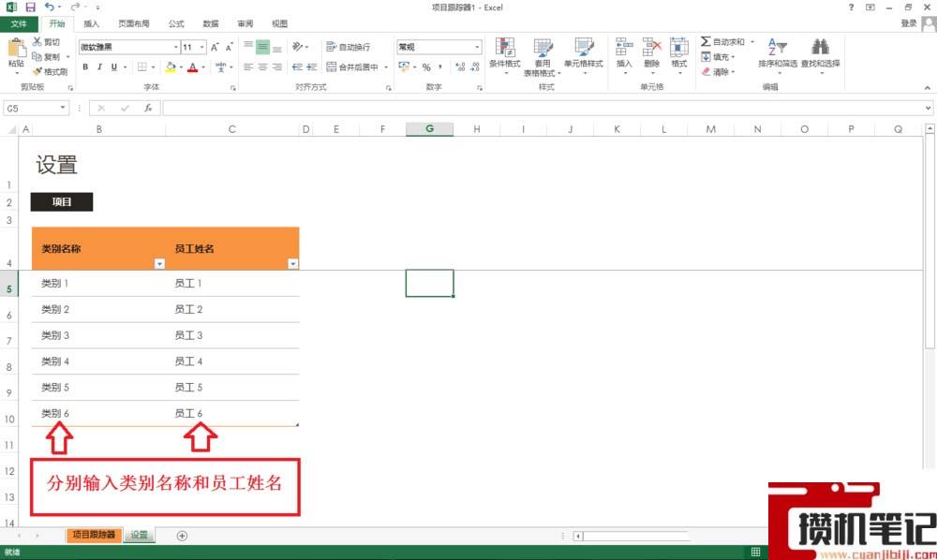This screenshot has width=937, height=560.
Task: Open fill color dropdown arrow
Action: [181, 66]
